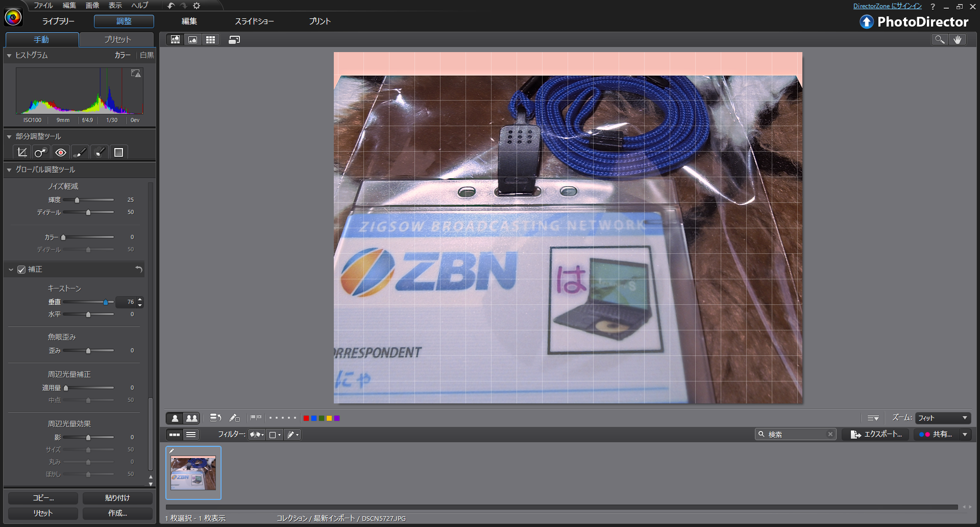Apply the red color label swatch
Viewport: 980px width, 527px height.
[306, 418]
